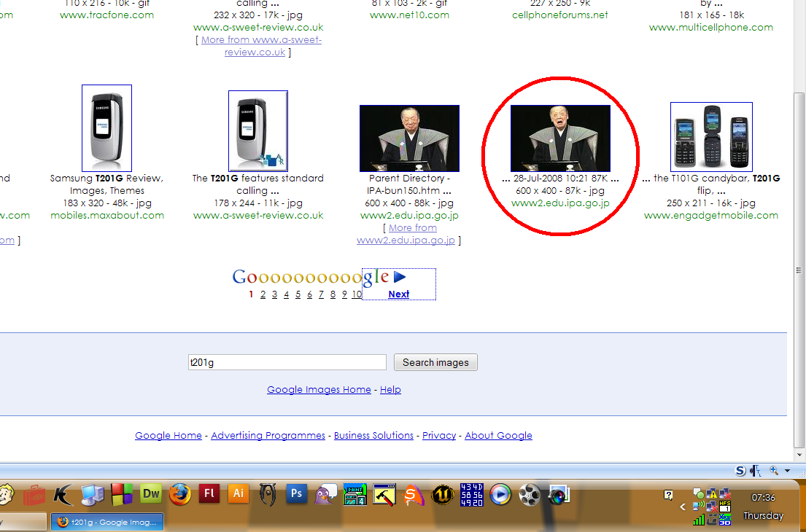Open the About Google footer link

click(x=498, y=436)
